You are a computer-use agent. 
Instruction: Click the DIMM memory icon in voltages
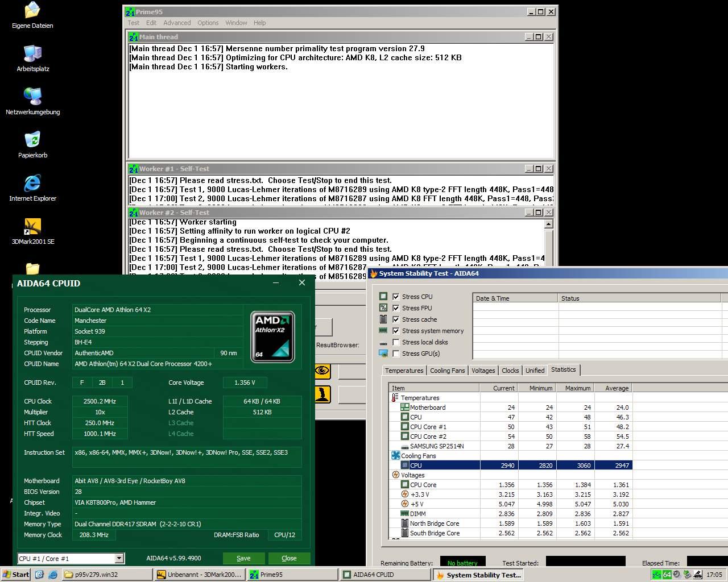[x=405, y=514]
